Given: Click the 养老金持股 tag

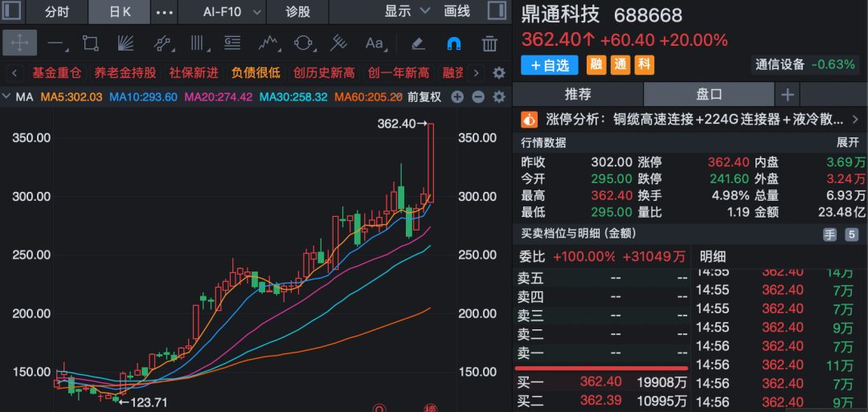Looking at the screenshot, I should [x=125, y=73].
